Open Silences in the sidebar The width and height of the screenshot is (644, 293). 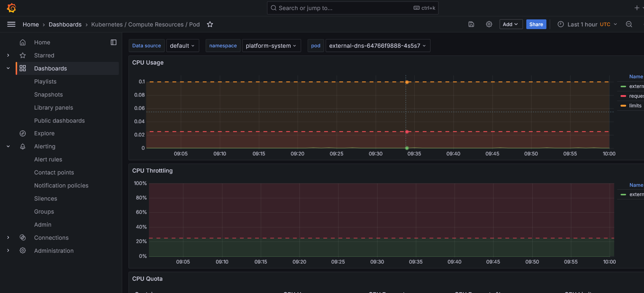click(x=46, y=199)
